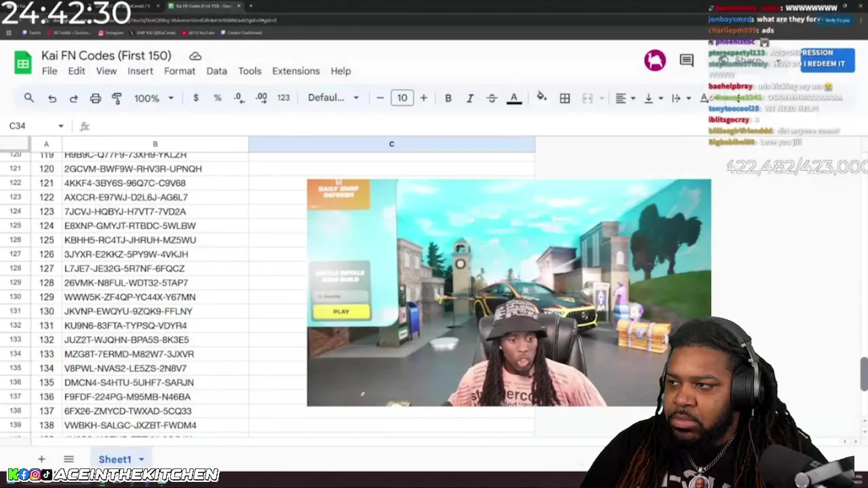Open the File menu

coord(50,71)
